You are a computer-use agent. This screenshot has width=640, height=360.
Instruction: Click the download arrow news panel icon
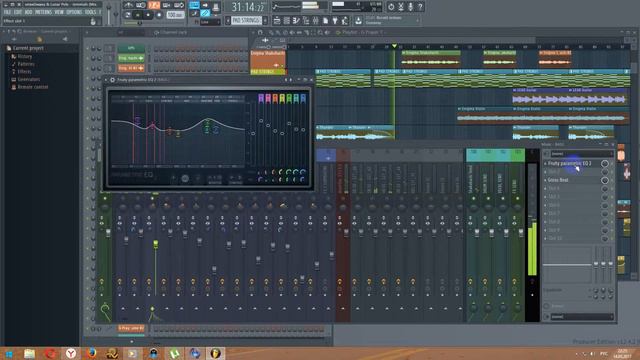[x=358, y=20]
